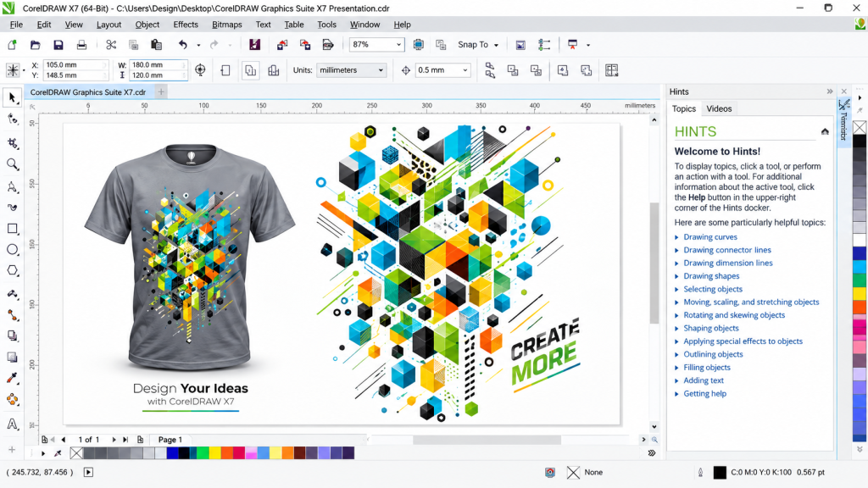Open Drawing connector lines hint

[726, 250]
